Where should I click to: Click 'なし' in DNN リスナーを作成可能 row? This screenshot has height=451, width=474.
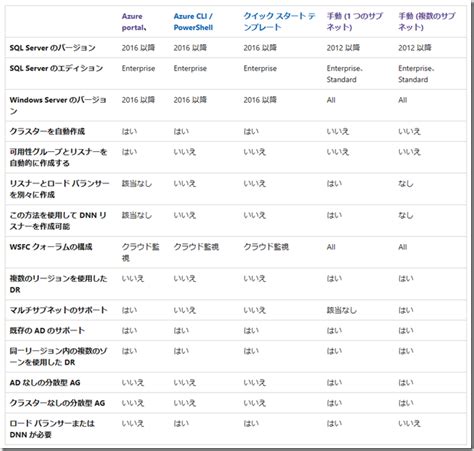[406, 215]
